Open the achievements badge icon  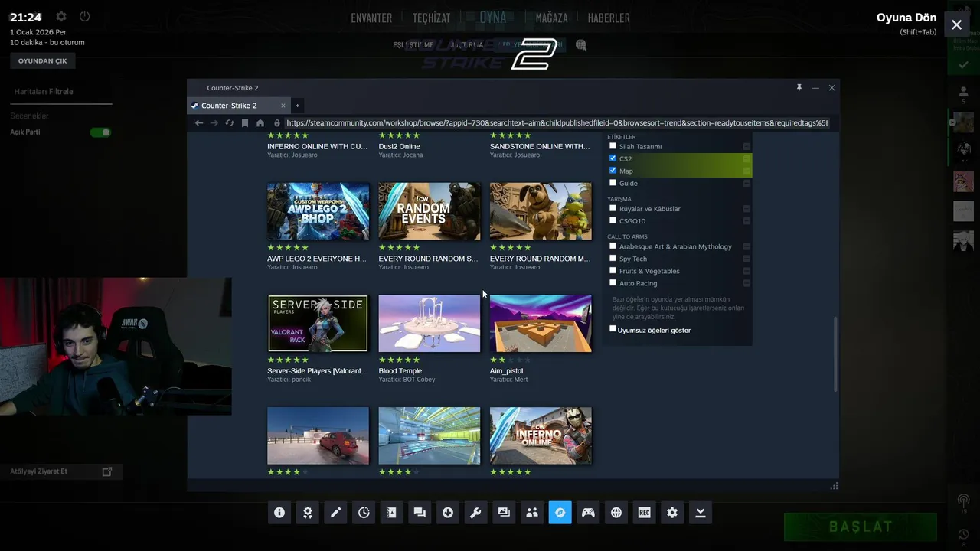pyautogui.click(x=307, y=513)
